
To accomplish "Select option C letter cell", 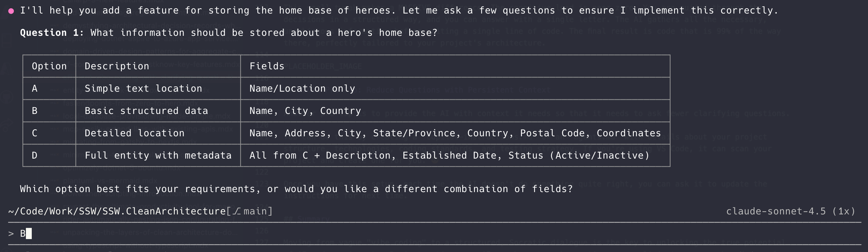I will [34, 133].
